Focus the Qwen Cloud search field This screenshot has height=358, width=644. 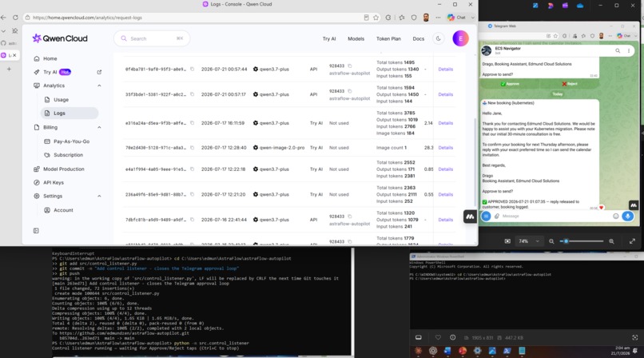(152, 38)
